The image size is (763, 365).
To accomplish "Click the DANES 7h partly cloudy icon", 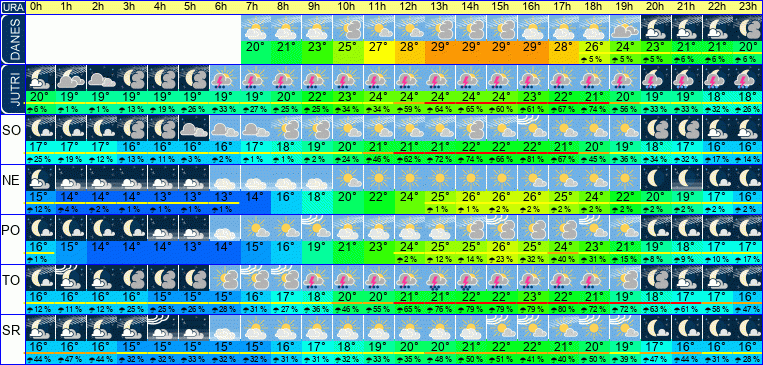I will click(255, 28).
